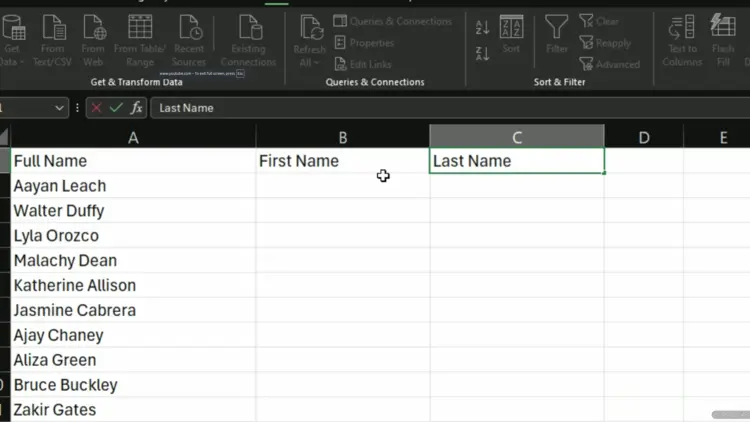Sort Z to A descending

482,53
